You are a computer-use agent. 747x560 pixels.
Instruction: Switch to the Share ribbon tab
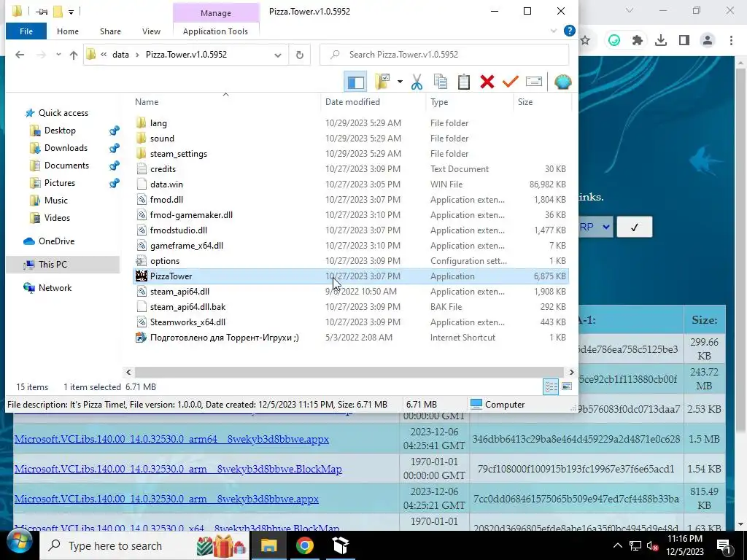[x=110, y=31]
